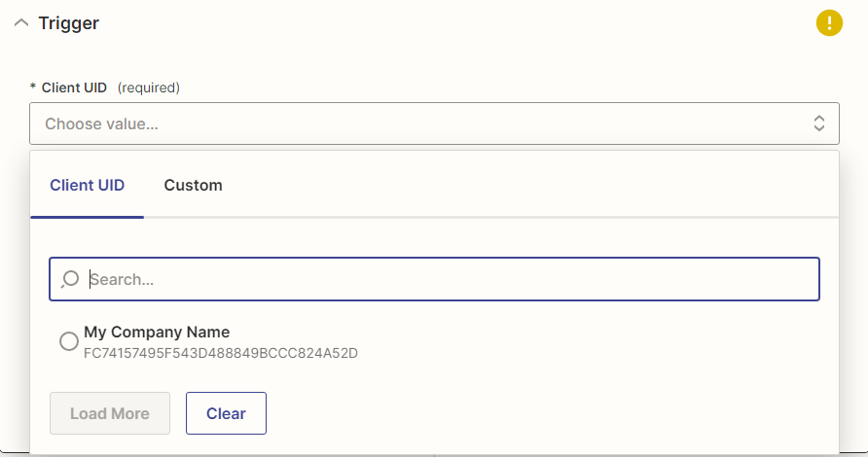Image resolution: width=868 pixels, height=457 pixels.
Task: Click the yellow warning status icon
Action: point(828,22)
